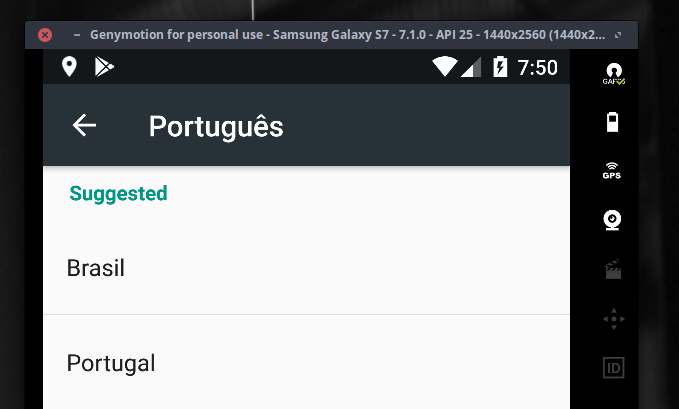Tap the Play Store notification icon

point(104,67)
